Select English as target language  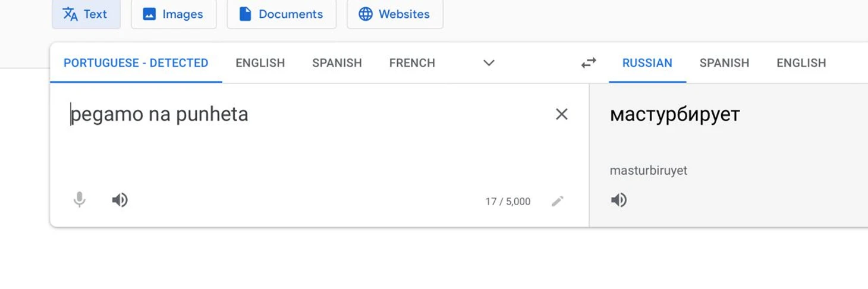coord(801,63)
